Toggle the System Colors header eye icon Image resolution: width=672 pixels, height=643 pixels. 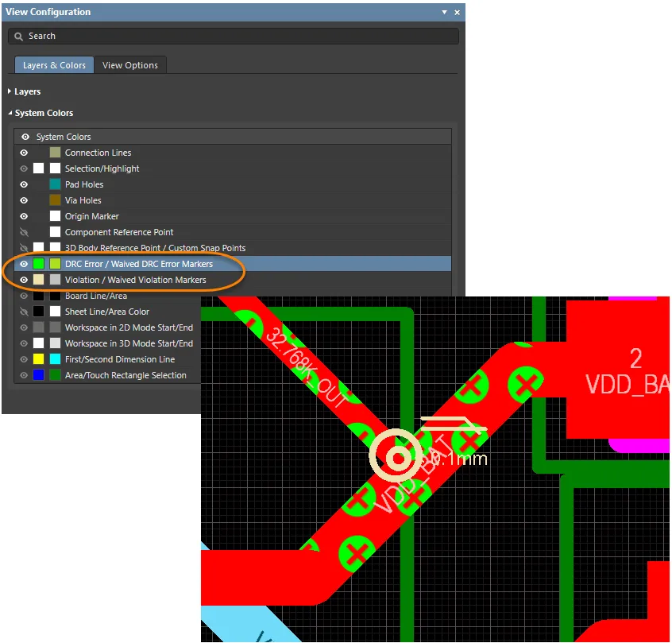tap(23, 137)
